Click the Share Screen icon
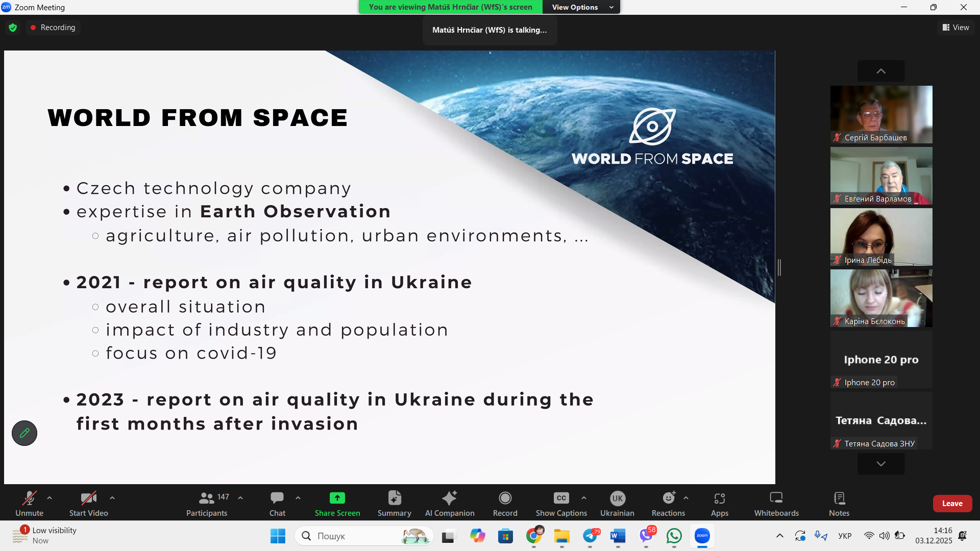This screenshot has height=551, width=980. pyautogui.click(x=337, y=498)
